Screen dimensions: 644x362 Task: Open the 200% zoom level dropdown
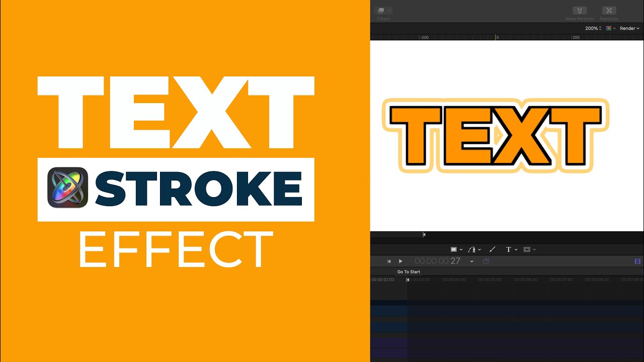click(x=593, y=29)
